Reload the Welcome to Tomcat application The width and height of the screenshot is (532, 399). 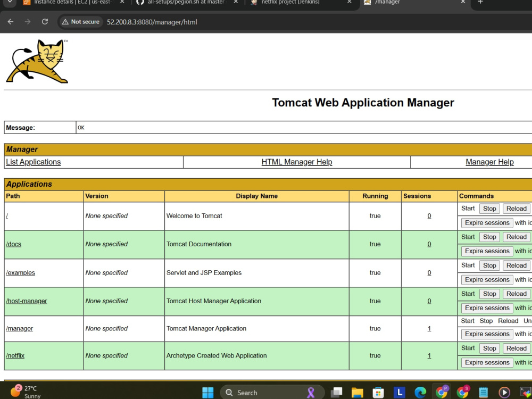517,209
